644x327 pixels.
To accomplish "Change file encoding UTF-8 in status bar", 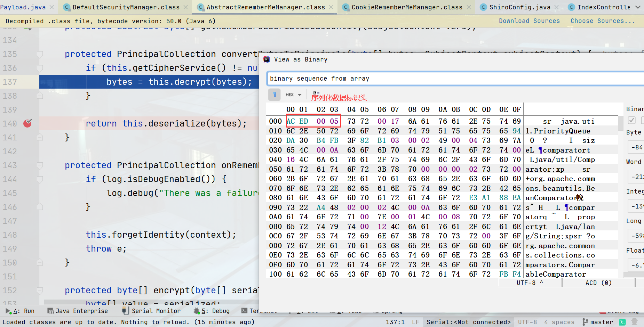I will coord(527,322).
